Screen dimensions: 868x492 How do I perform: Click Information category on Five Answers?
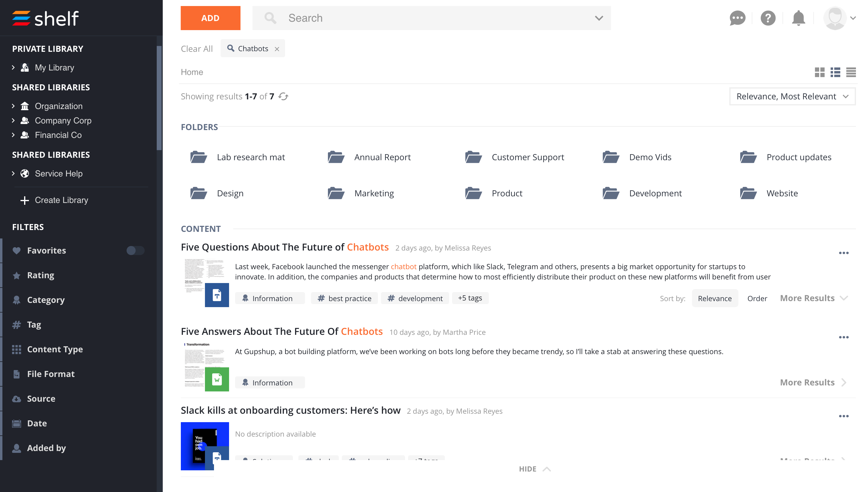point(270,382)
